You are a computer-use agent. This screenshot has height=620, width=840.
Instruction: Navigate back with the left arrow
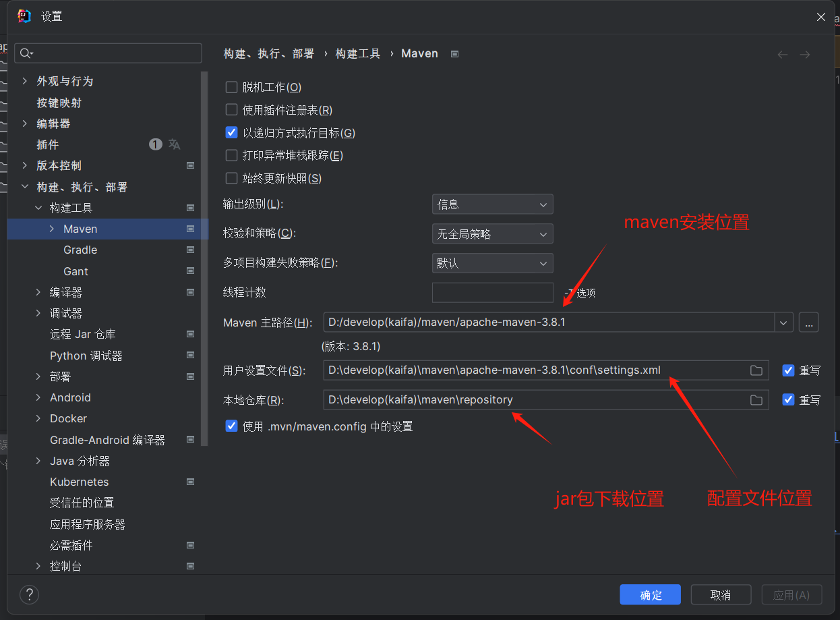pos(783,54)
